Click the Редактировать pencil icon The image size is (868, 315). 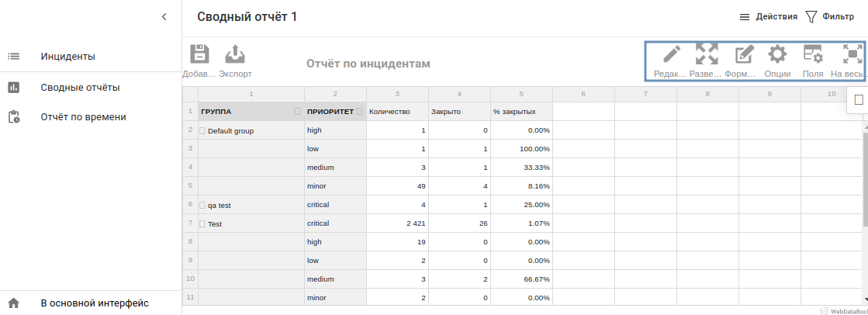(671, 55)
